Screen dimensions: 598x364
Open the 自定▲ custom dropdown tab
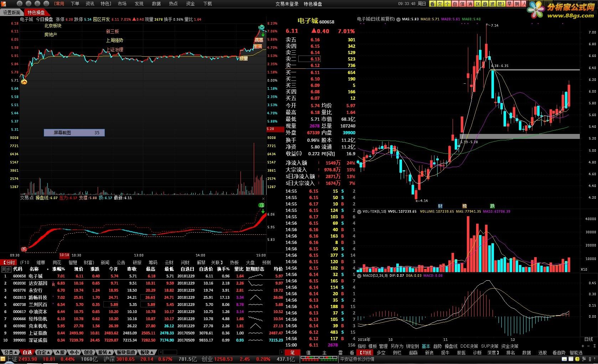click(x=43, y=352)
